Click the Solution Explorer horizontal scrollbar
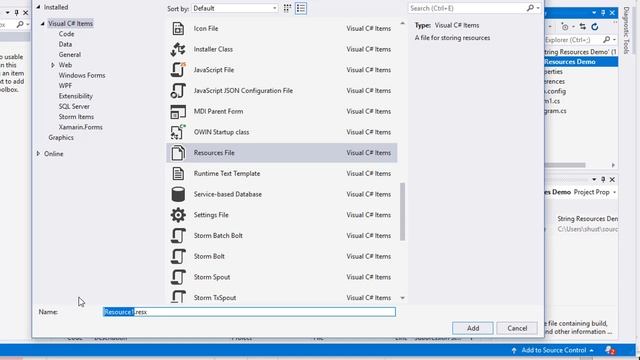 (565, 165)
